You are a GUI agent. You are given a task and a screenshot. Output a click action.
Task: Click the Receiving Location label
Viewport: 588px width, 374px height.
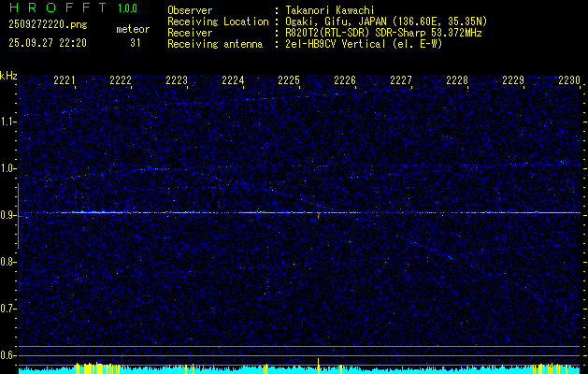click(218, 22)
